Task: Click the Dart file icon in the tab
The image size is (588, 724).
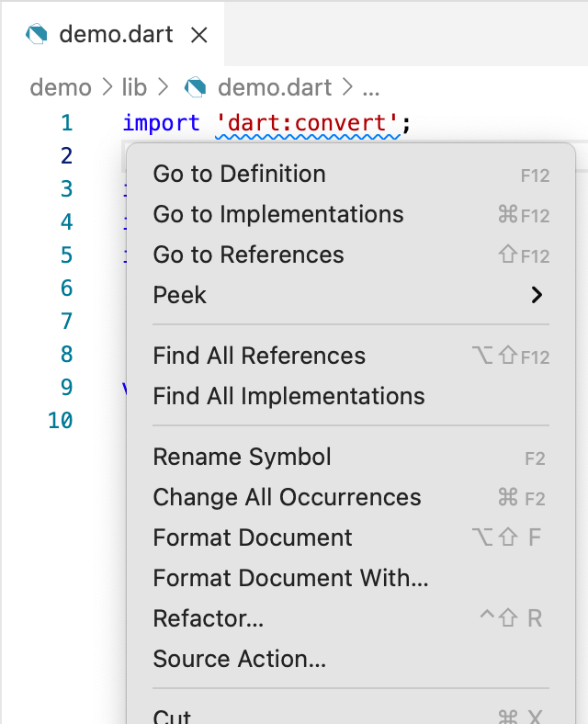Action: [x=38, y=35]
